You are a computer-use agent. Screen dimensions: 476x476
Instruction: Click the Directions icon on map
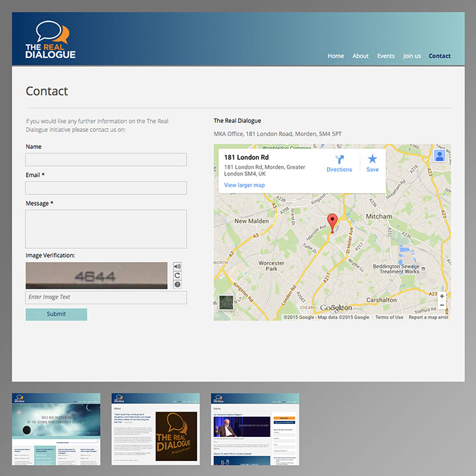(x=339, y=159)
